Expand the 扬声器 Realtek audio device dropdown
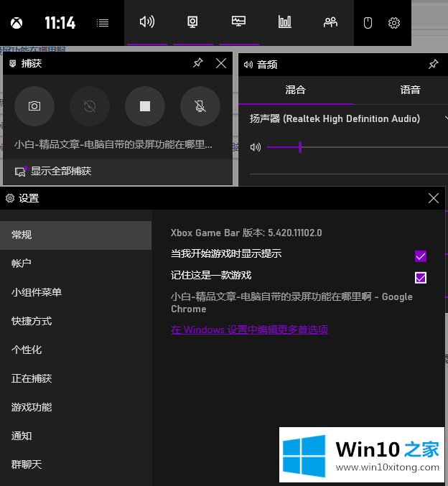 click(x=444, y=118)
